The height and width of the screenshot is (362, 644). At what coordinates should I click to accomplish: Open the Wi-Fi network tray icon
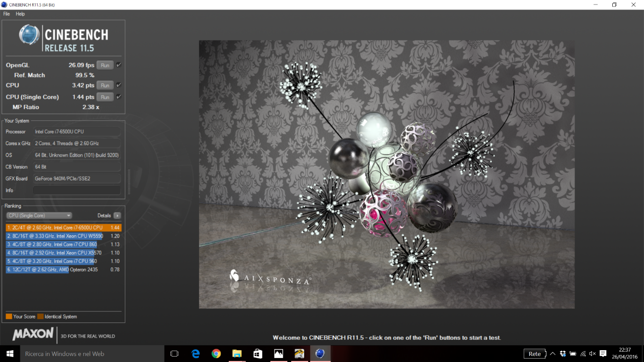pos(583,354)
